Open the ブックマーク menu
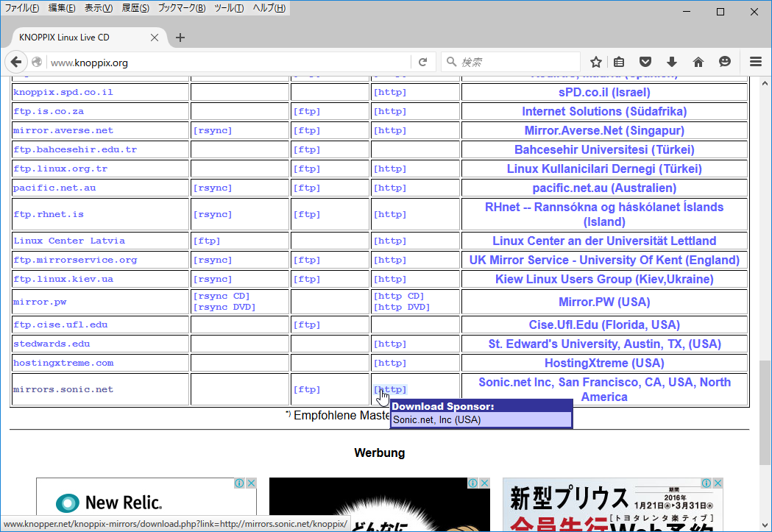The image size is (772, 532). pyautogui.click(x=182, y=8)
